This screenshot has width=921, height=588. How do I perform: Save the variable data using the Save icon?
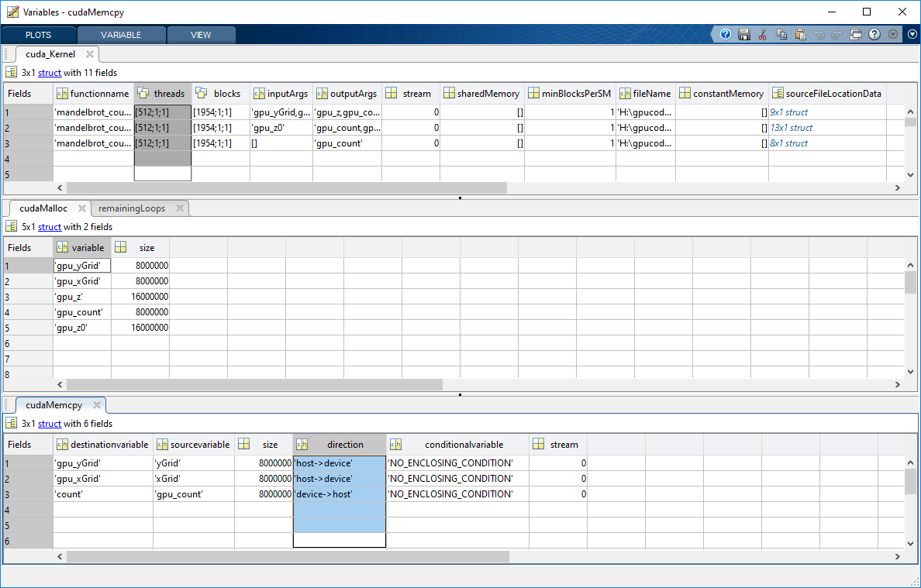tap(743, 34)
